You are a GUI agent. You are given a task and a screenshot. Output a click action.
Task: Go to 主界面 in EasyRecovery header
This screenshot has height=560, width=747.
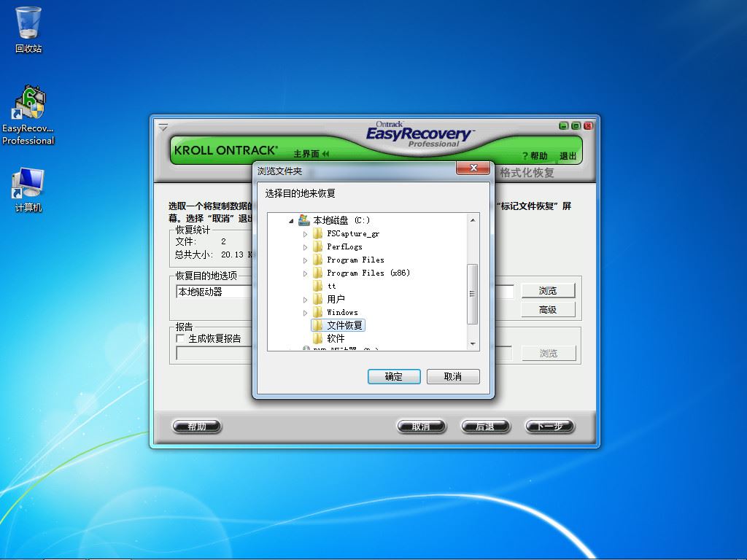[x=311, y=153]
